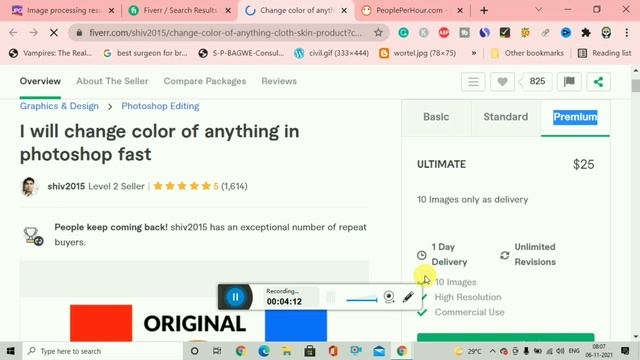The image size is (640, 360).
Task: Open Task View in taskbar
Action: (217, 351)
